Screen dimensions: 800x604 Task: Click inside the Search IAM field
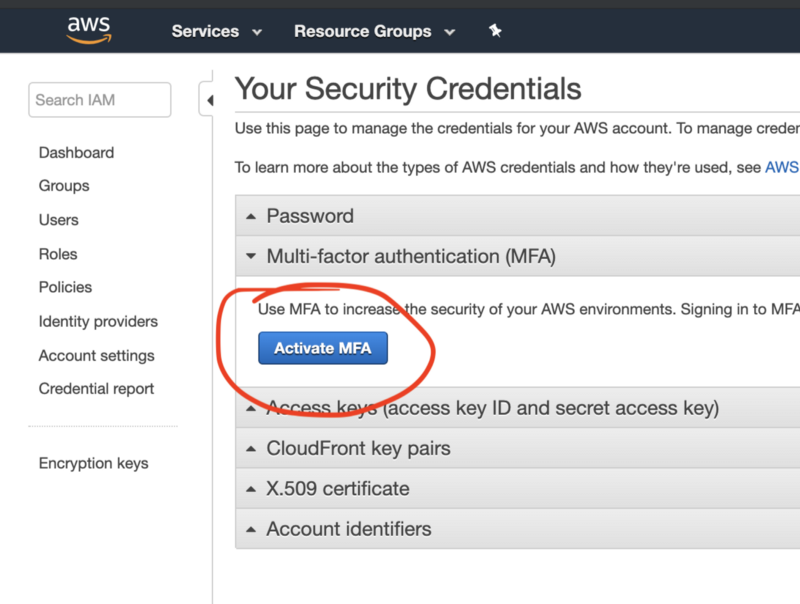click(x=99, y=100)
